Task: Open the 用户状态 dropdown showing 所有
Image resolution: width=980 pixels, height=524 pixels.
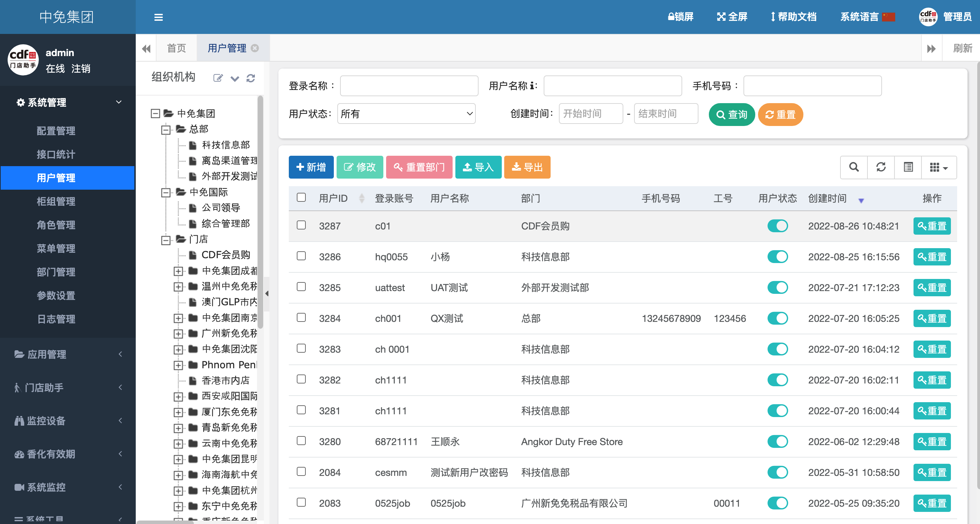Action: 406,114
